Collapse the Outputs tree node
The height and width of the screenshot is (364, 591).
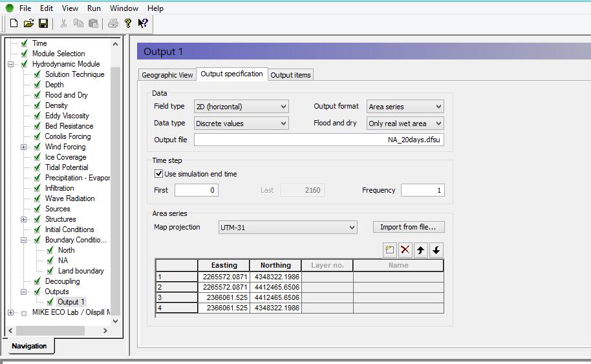[x=23, y=292]
